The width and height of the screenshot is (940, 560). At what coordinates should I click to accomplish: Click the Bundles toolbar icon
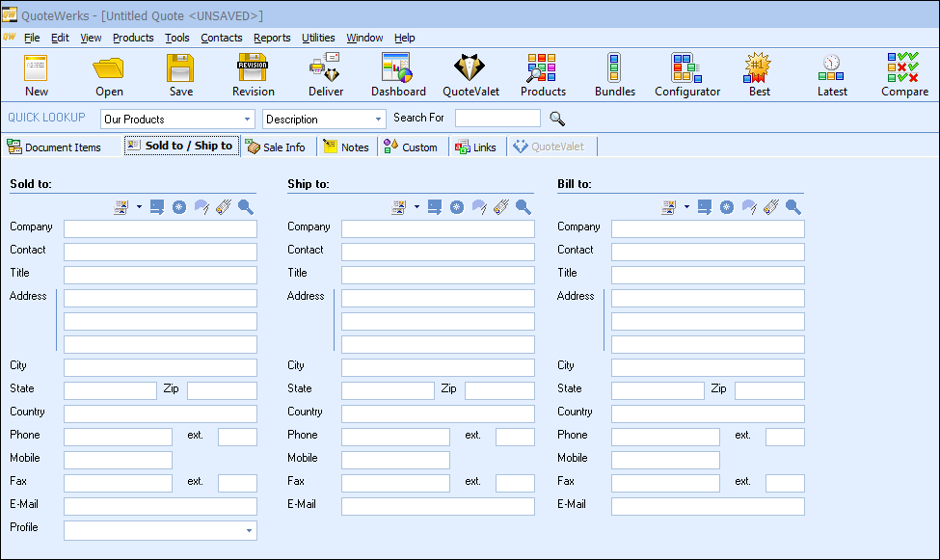click(x=614, y=74)
